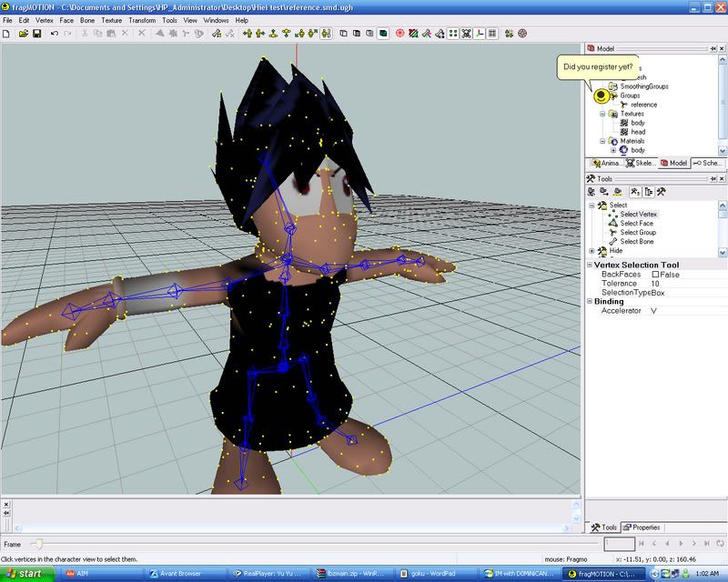Click the red-green diagonal striped icon
The width and height of the screenshot is (728, 582).
pyautogui.click(x=413, y=34)
